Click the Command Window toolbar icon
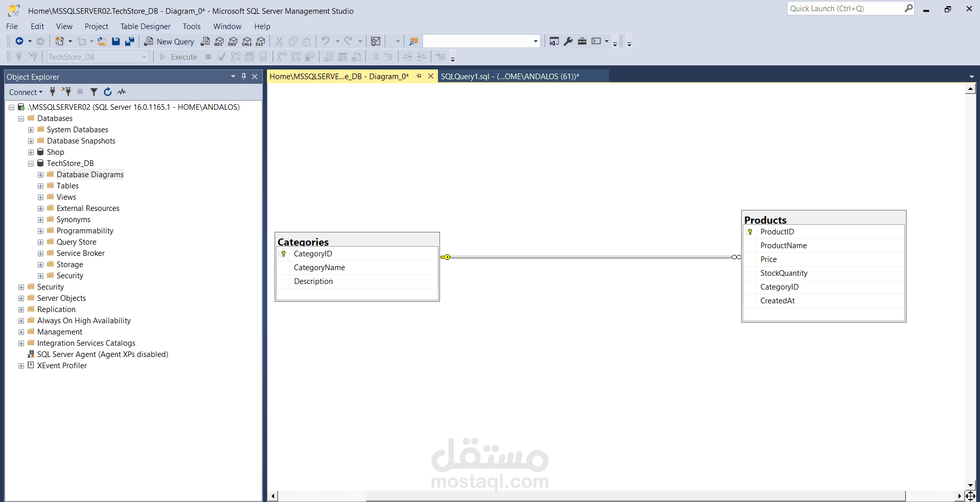 pos(596,41)
